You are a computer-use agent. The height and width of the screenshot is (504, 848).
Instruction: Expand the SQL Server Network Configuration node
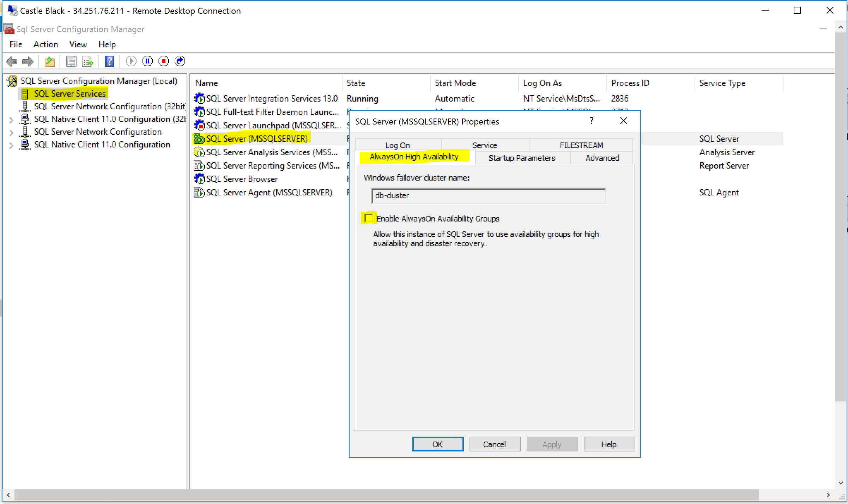(x=11, y=133)
